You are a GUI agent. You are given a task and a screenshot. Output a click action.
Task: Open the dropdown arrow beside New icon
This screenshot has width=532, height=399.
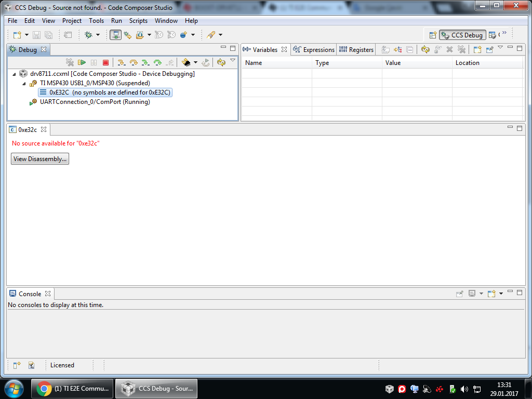click(26, 35)
